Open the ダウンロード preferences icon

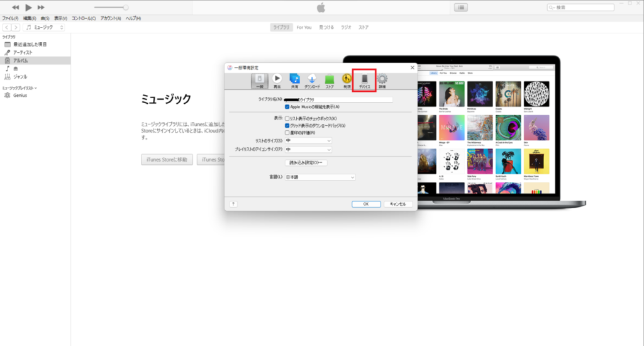coord(312,81)
